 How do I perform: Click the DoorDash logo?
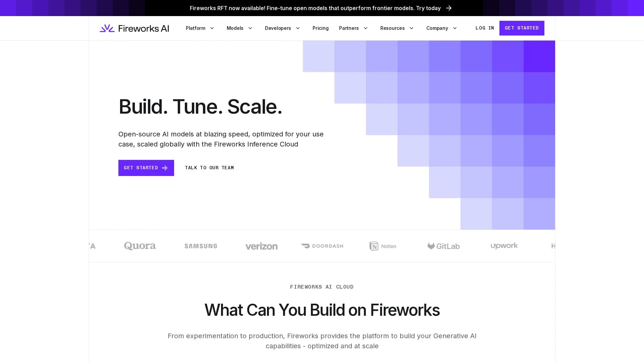tap(322, 246)
